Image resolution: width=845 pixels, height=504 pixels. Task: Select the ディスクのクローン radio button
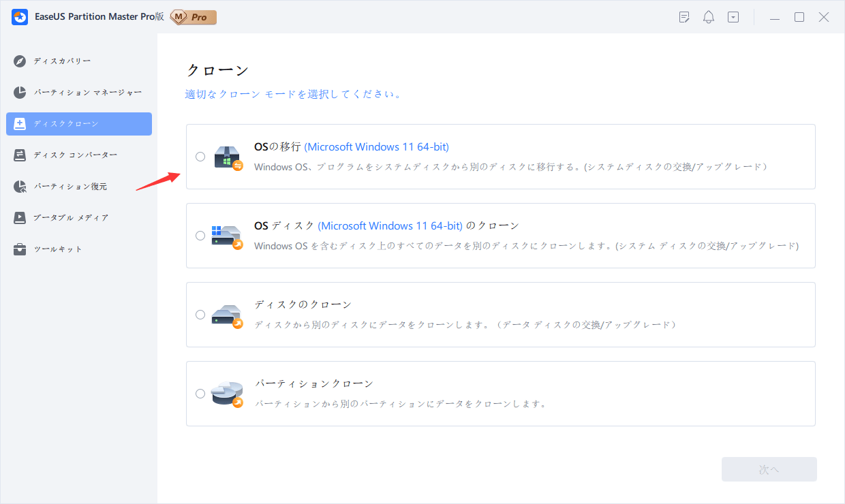point(200,314)
